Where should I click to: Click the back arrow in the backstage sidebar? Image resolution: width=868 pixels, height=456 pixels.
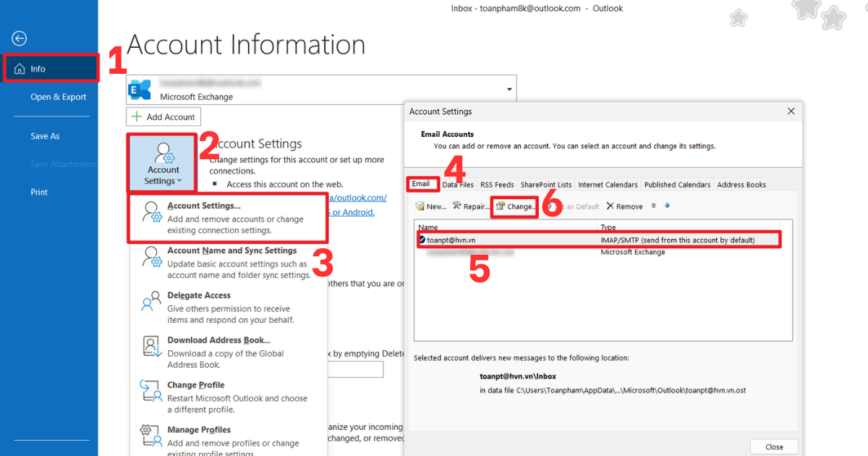click(20, 39)
